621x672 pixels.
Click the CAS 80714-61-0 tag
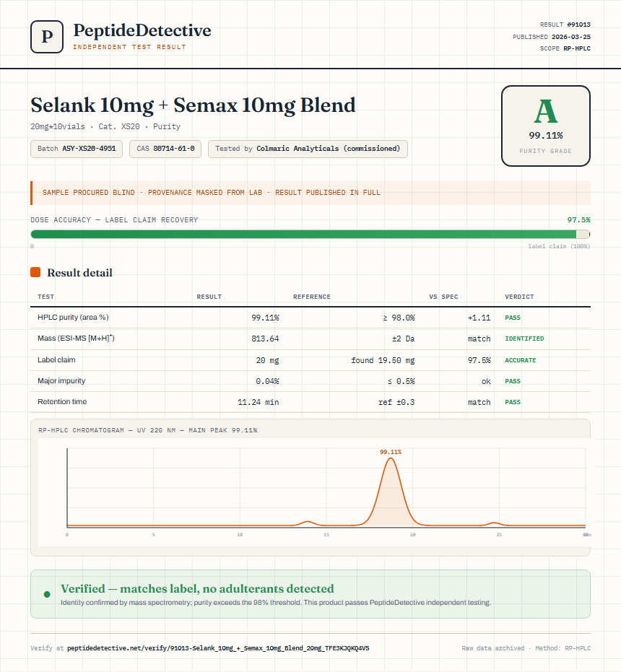[165, 149]
